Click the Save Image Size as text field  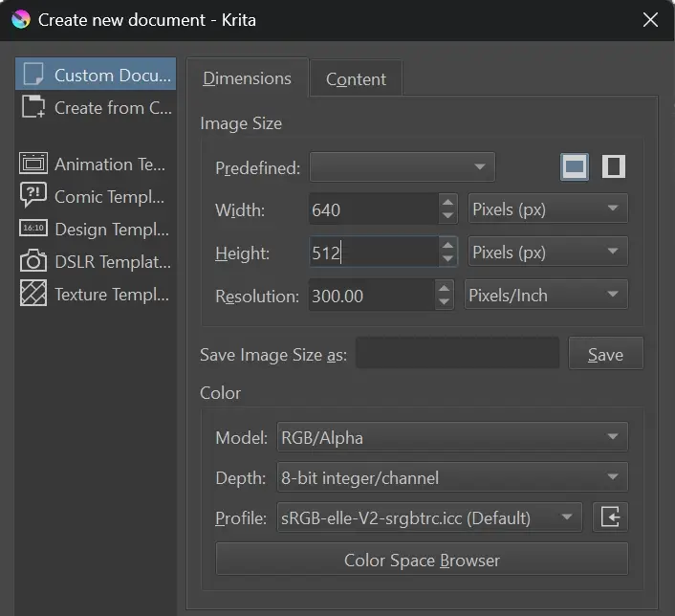click(457, 353)
